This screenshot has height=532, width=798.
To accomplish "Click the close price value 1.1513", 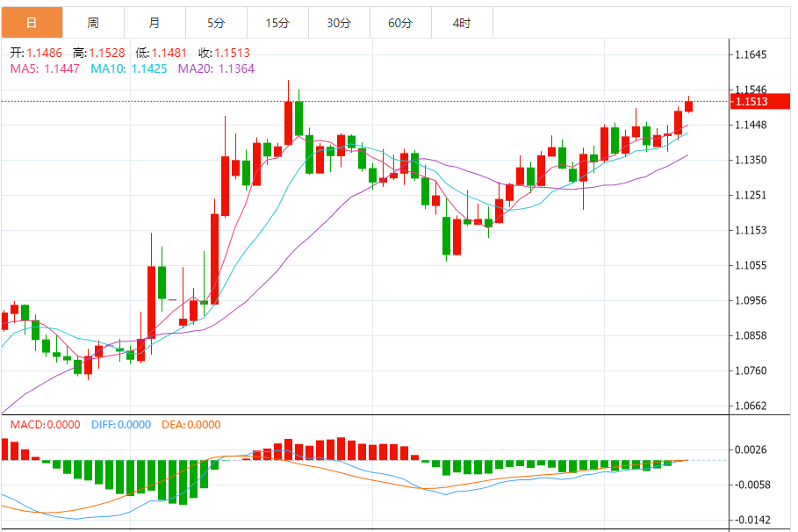I will pos(232,53).
